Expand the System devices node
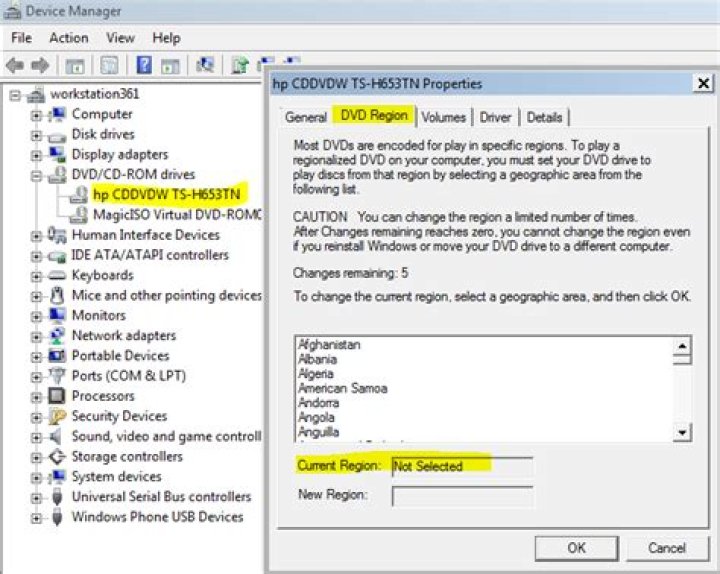720x574 pixels. point(36,478)
